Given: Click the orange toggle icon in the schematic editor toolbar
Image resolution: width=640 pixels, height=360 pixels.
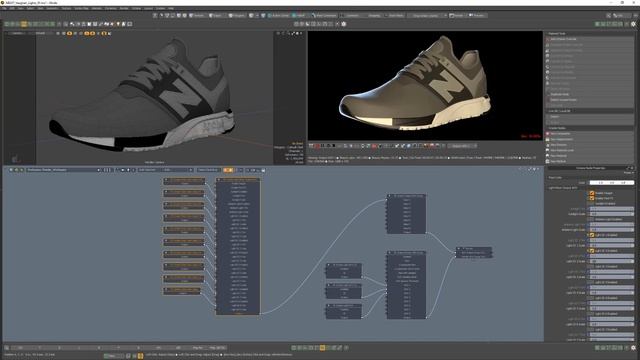Looking at the screenshot, I should click(x=228, y=170).
